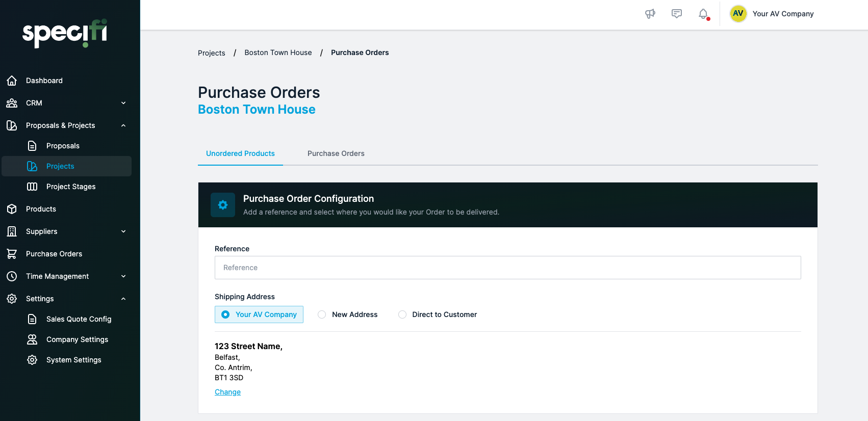This screenshot has height=421, width=868.
Task: Click the Purchase Orders breadcrumb
Action: (360, 52)
